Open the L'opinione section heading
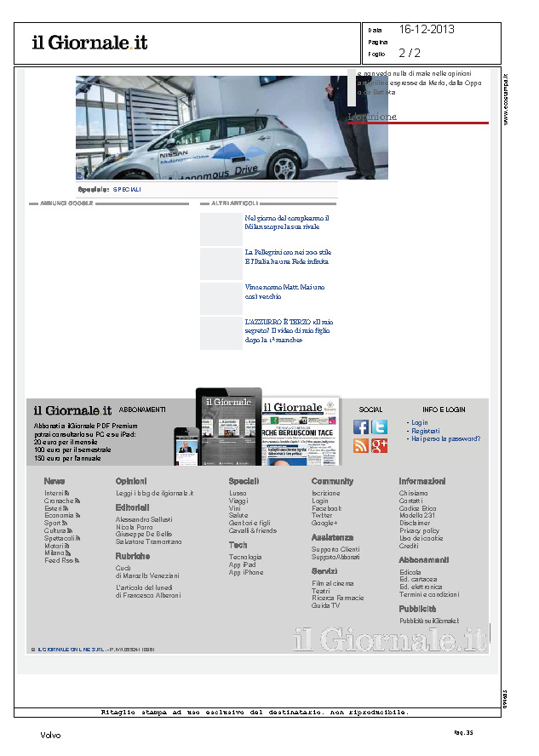 [x=372, y=117]
